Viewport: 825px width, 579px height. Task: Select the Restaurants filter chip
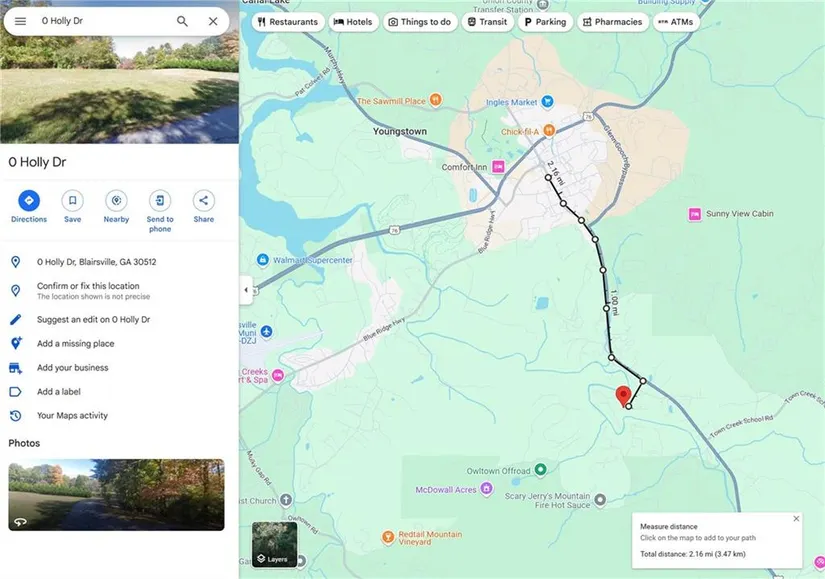287,22
